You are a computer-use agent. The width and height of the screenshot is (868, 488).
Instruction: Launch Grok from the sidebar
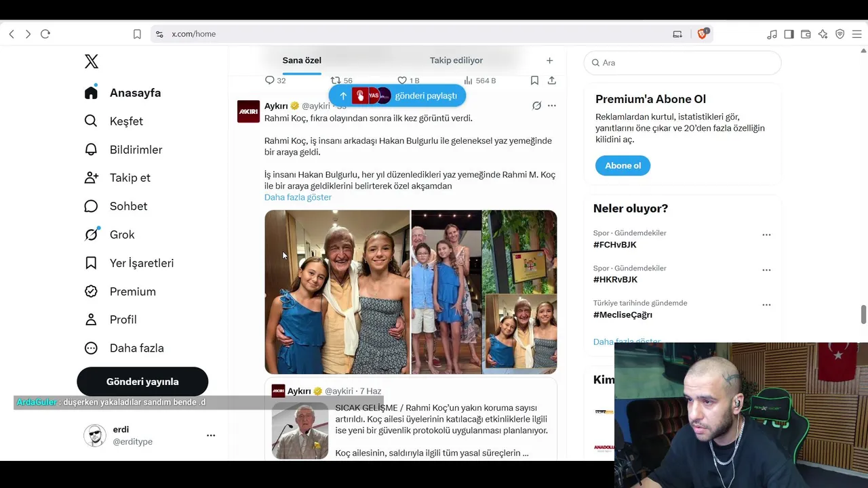coord(109,235)
